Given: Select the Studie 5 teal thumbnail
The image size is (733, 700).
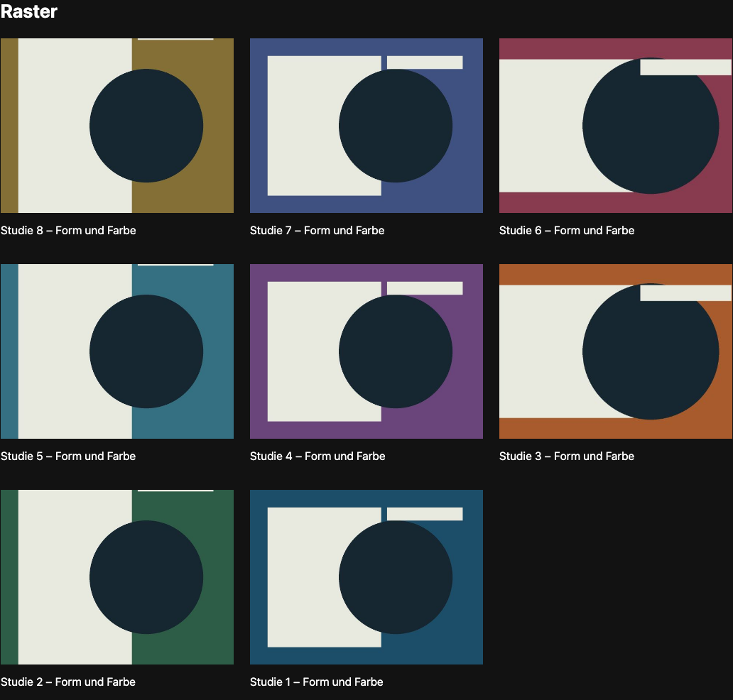Looking at the screenshot, I should tap(117, 351).
